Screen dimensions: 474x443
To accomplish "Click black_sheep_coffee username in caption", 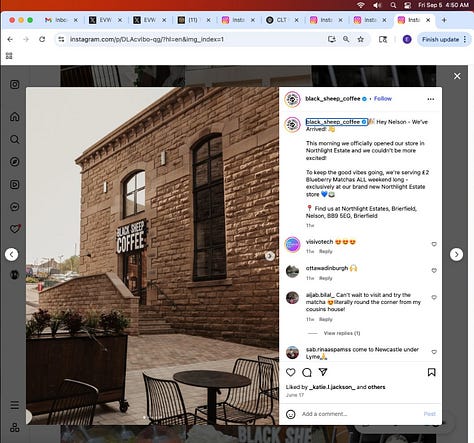I will pyautogui.click(x=333, y=122).
